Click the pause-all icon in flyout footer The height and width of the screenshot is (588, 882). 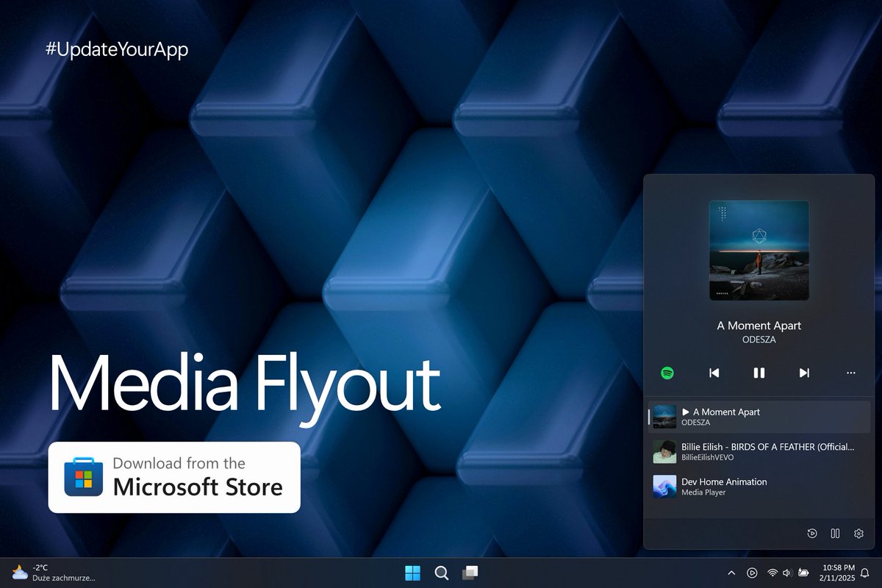835,534
